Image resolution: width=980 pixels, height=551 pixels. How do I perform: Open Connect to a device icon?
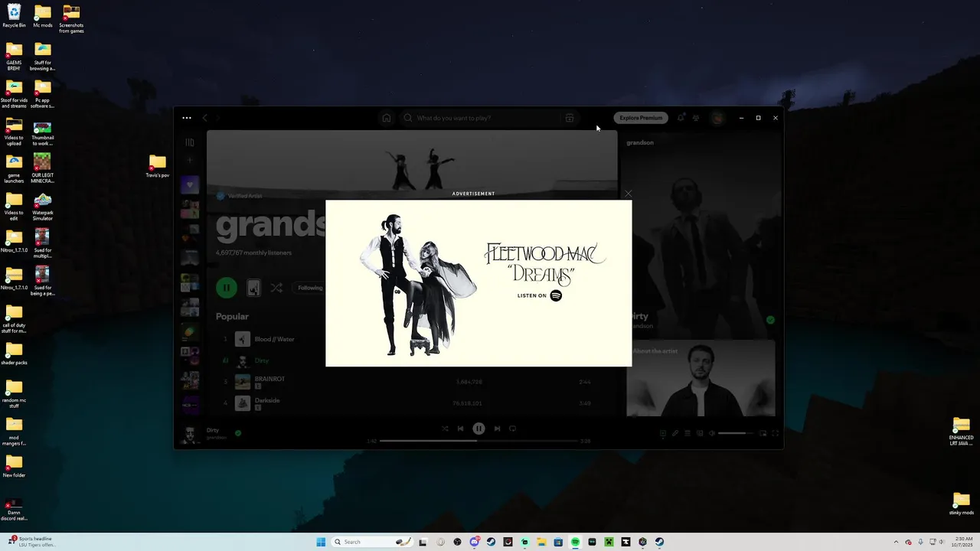coord(700,433)
